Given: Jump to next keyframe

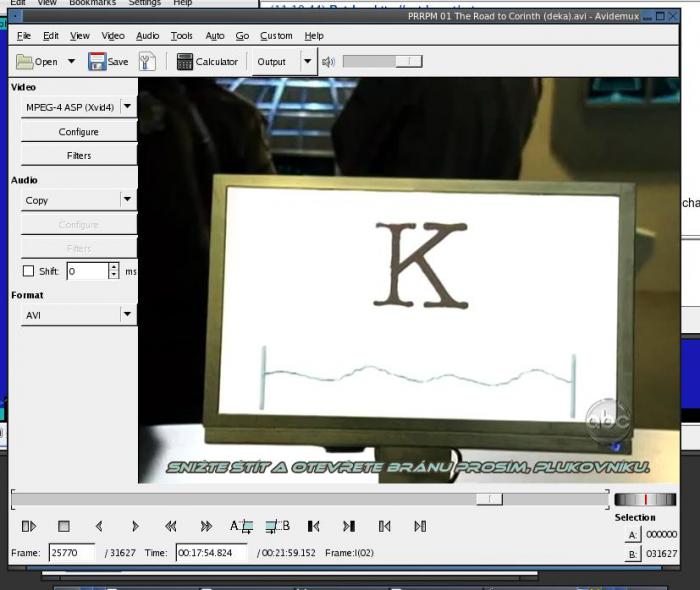Looking at the screenshot, I should click(206, 527).
